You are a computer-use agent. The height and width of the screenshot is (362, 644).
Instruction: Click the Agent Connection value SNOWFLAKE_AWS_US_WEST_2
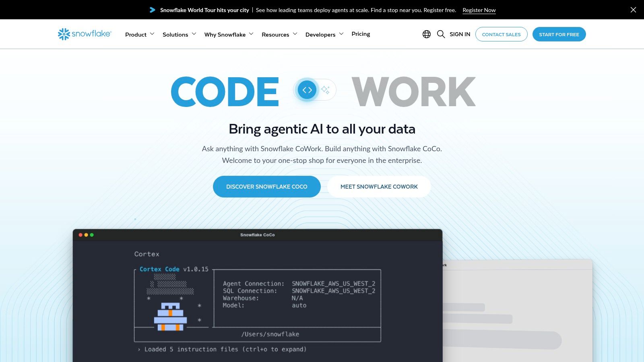334,284
